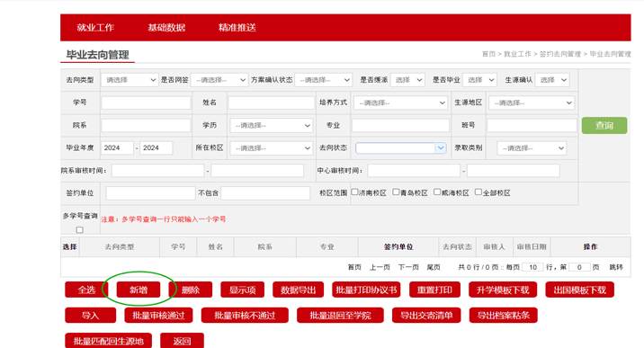The width and height of the screenshot is (644, 348).
Task: Go to 上一页 in pagination
Action: coord(380,267)
